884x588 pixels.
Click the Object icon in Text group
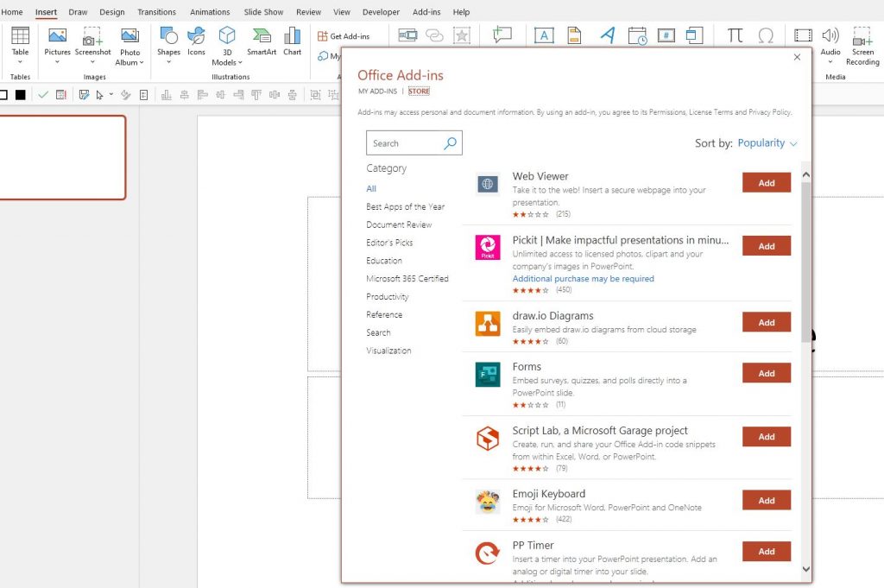[695, 35]
